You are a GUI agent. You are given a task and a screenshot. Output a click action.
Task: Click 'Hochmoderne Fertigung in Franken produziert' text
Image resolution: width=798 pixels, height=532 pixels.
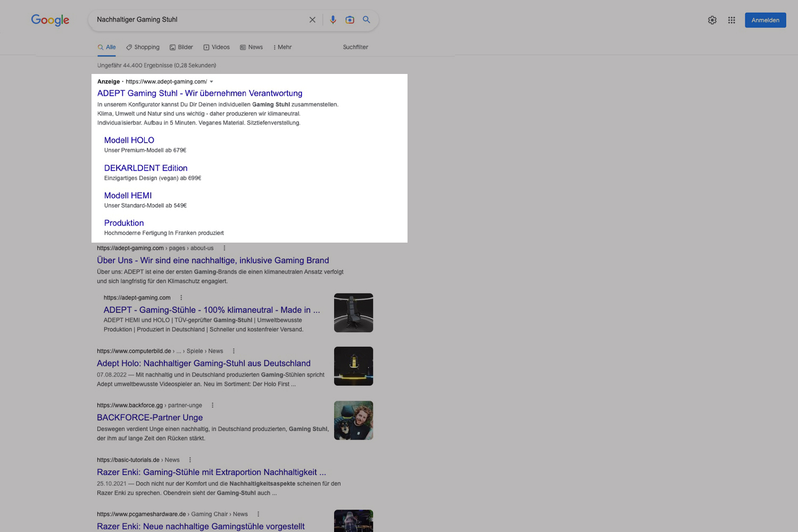(164, 233)
